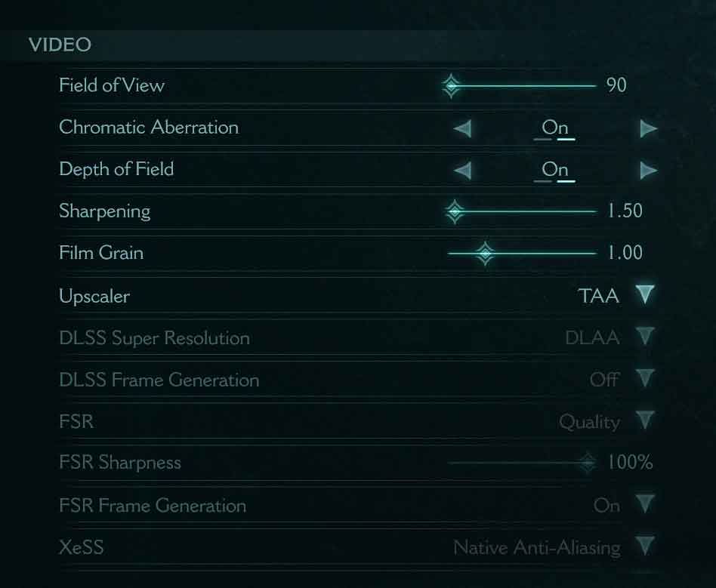Click the Upscaler setting label
This screenshot has width=716, height=588.
click(x=94, y=296)
